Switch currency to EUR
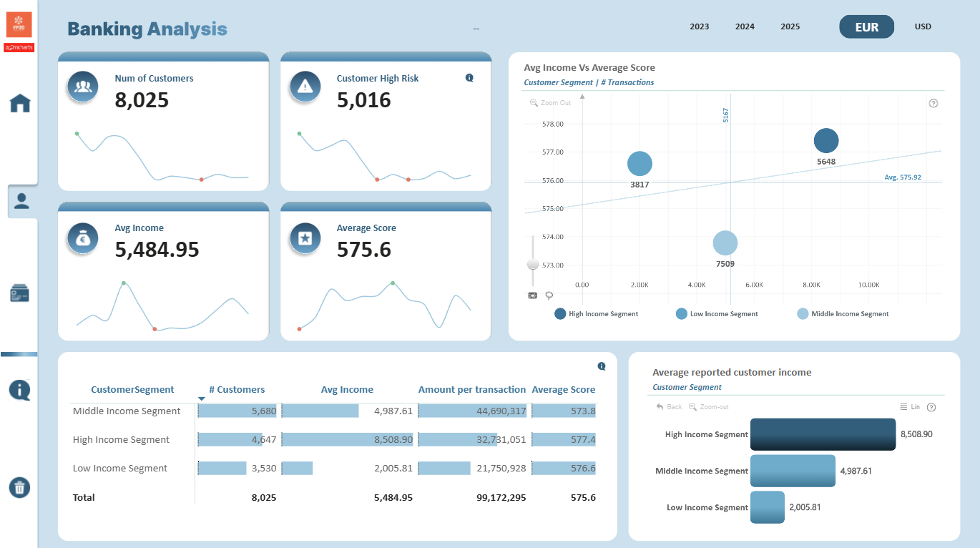 point(866,27)
